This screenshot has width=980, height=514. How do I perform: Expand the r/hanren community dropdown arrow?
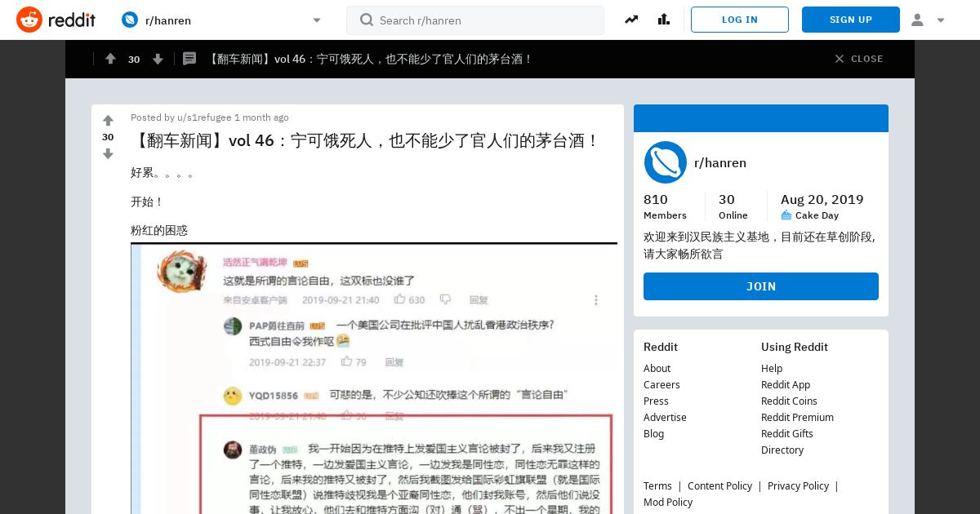pos(317,20)
